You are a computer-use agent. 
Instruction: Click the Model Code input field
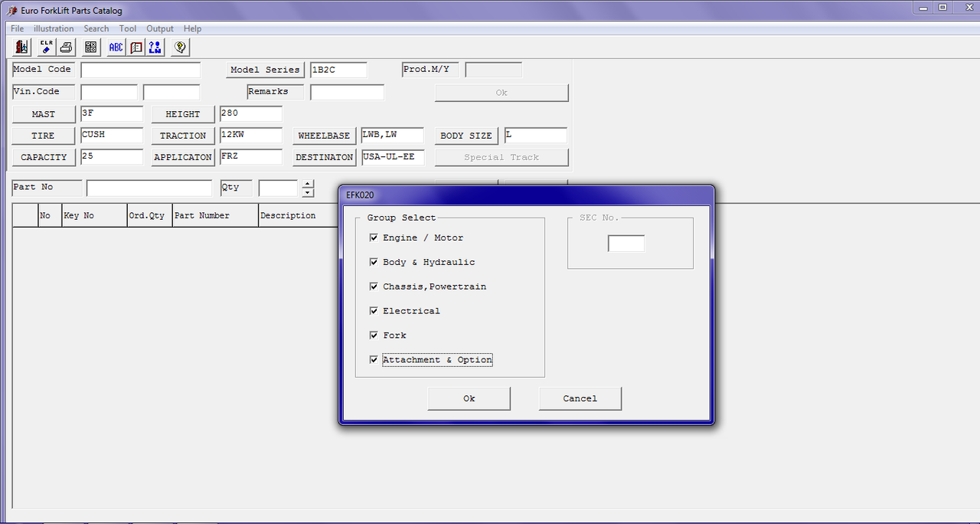point(140,70)
